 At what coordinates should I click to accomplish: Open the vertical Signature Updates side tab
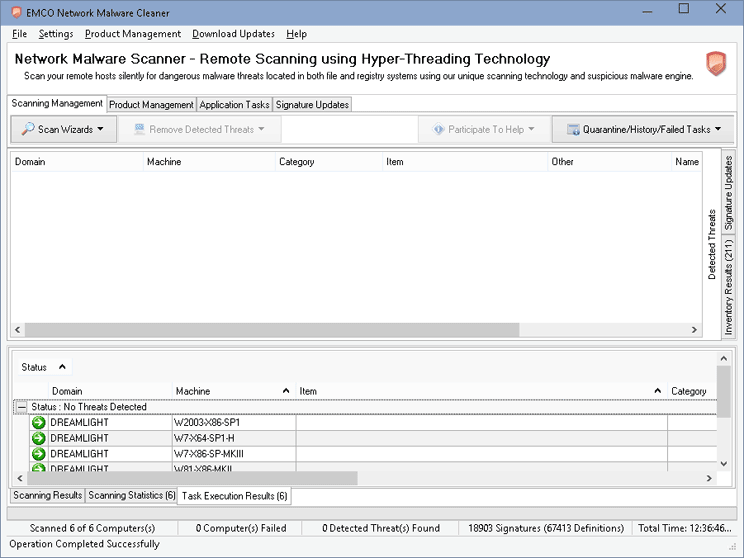click(728, 192)
